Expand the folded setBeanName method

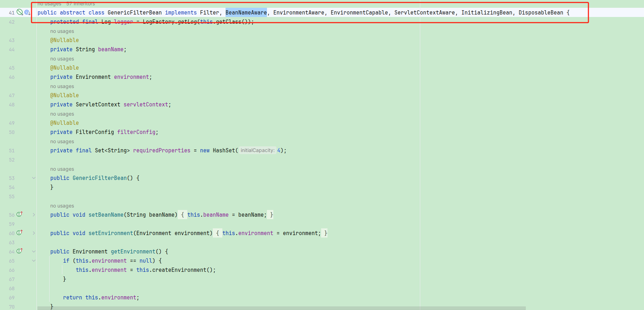[x=34, y=215]
